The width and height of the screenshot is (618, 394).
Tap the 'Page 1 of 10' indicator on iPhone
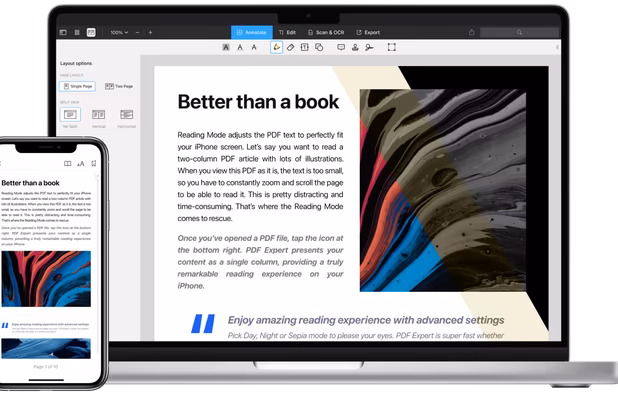click(x=46, y=367)
